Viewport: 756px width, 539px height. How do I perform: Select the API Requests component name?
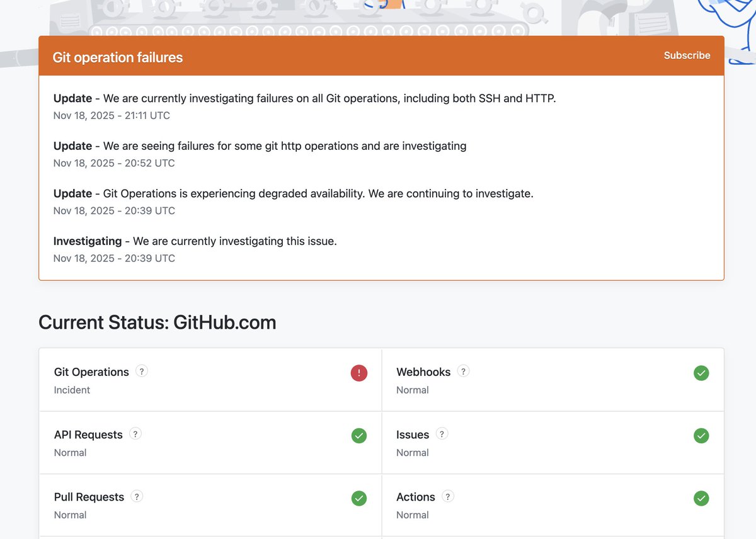[x=88, y=434]
